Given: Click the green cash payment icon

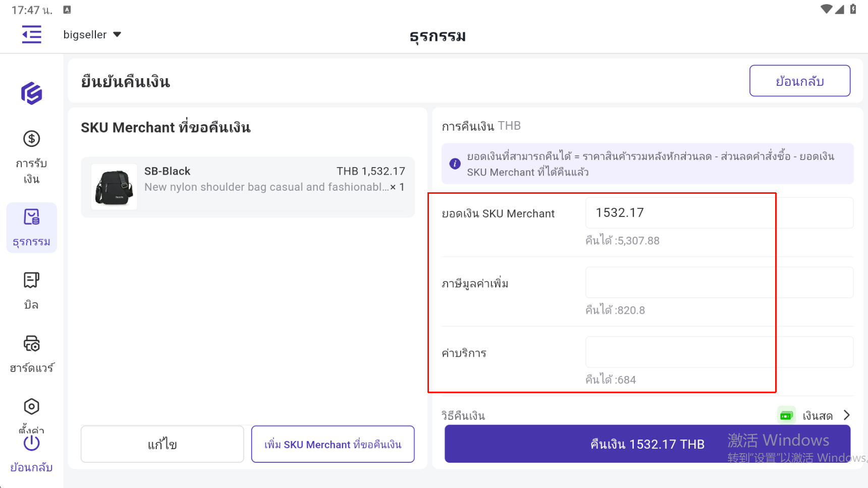Looking at the screenshot, I should 786,416.
